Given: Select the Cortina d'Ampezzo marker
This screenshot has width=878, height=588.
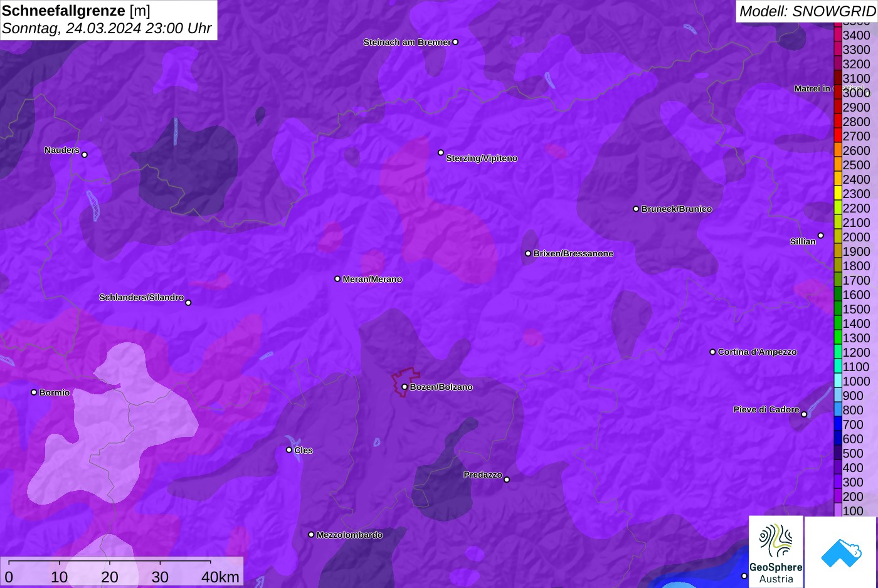Looking at the screenshot, I should [712, 352].
